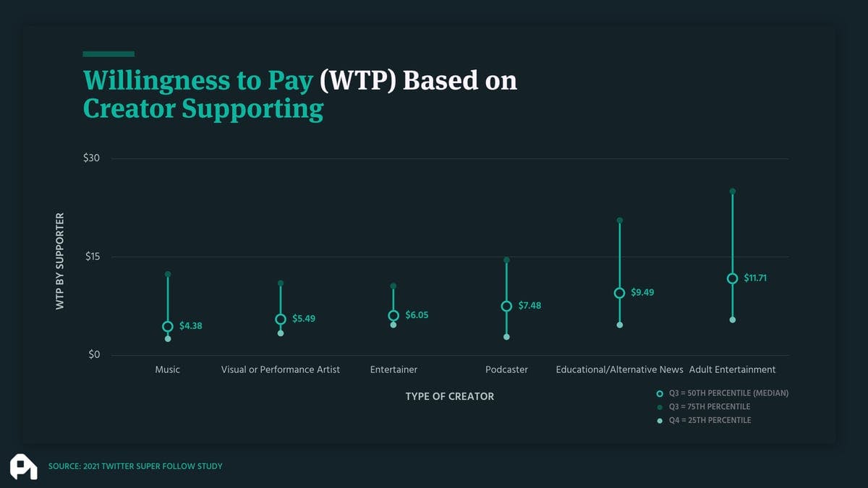Click the Podcaster axis label
868x488 pixels.
coord(506,369)
